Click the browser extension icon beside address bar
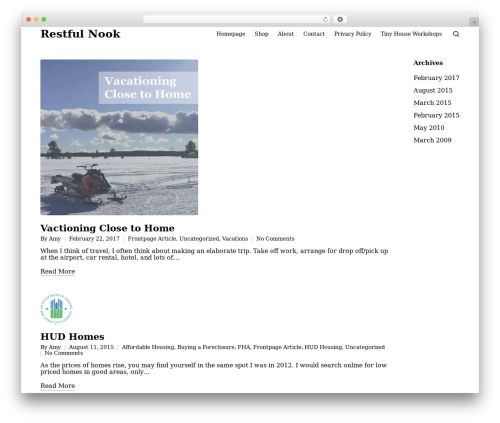The height and width of the screenshot is (423, 500). (x=340, y=20)
